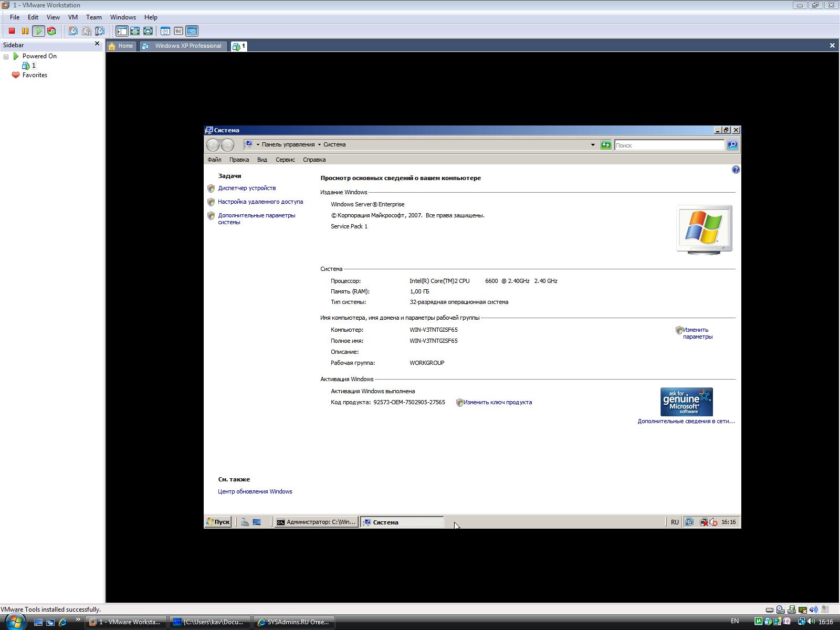Click the Appliance view toolbar icon
Viewport: 840px width, 630px height.
tap(178, 31)
